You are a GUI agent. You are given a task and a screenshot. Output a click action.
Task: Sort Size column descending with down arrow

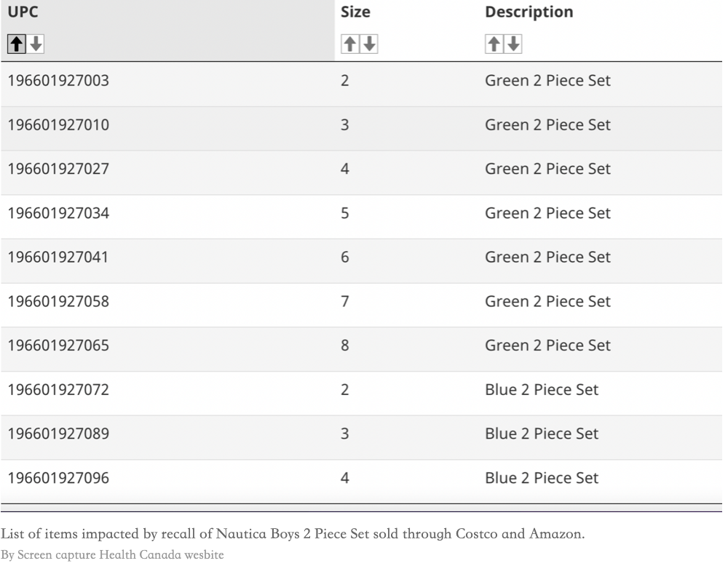(369, 44)
